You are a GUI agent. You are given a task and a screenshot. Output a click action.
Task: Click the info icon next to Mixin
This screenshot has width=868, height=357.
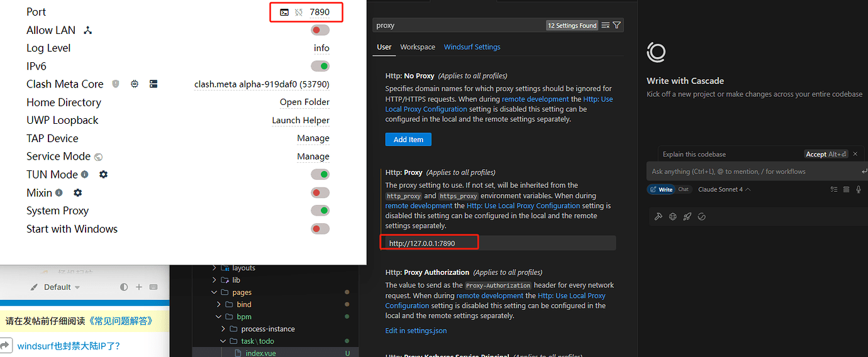tap(59, 192)
